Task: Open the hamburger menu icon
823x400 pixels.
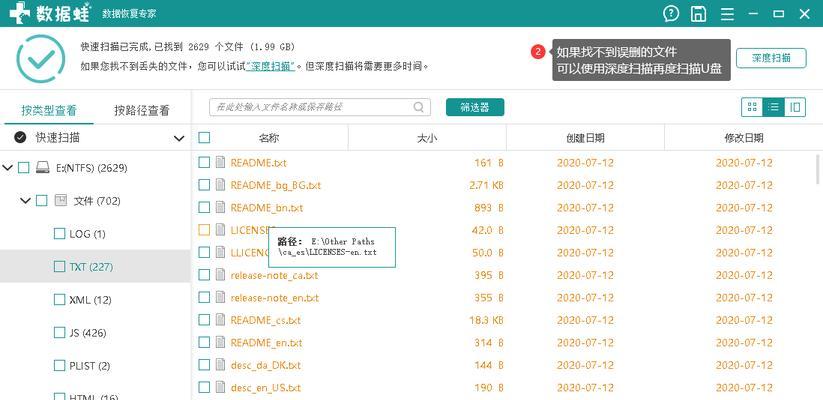Action: (x=727, y=14)
